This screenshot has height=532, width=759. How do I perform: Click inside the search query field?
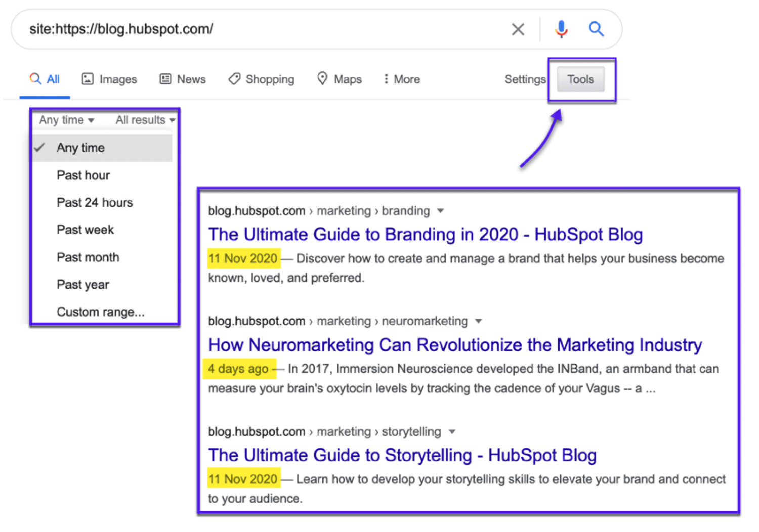(253, 29)
